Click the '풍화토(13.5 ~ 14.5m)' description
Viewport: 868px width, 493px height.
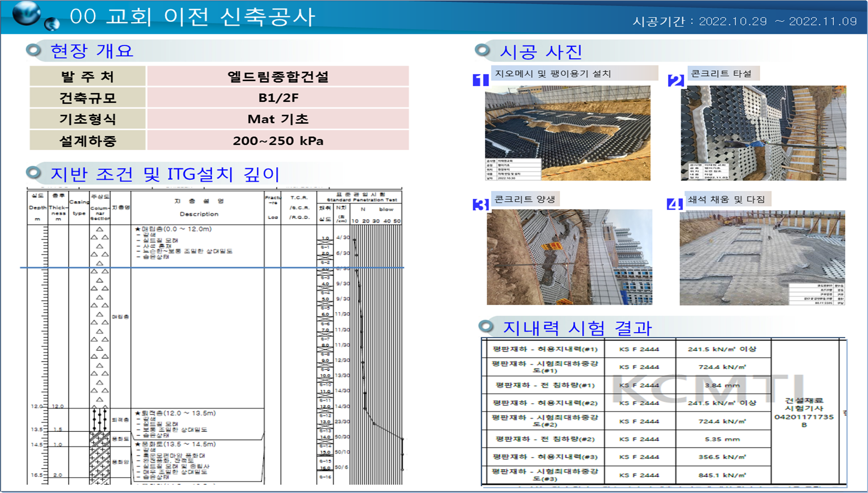pos(176,460)
